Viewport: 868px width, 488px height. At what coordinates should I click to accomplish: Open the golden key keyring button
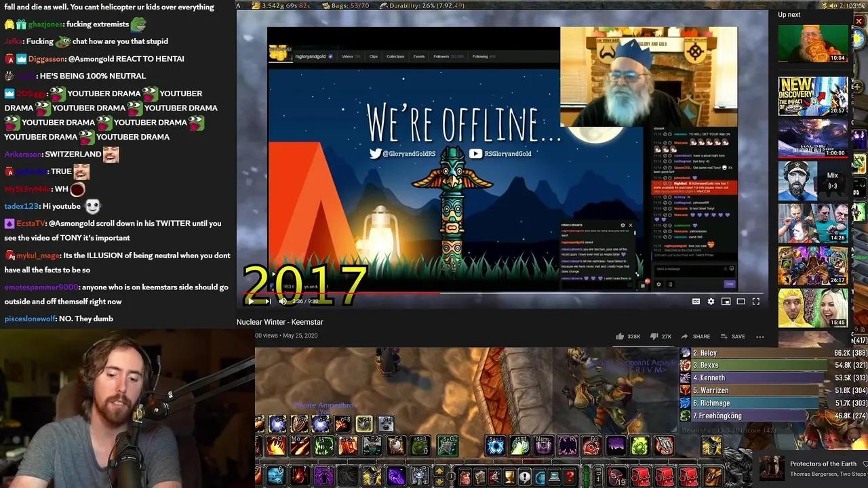click(598, 476)
